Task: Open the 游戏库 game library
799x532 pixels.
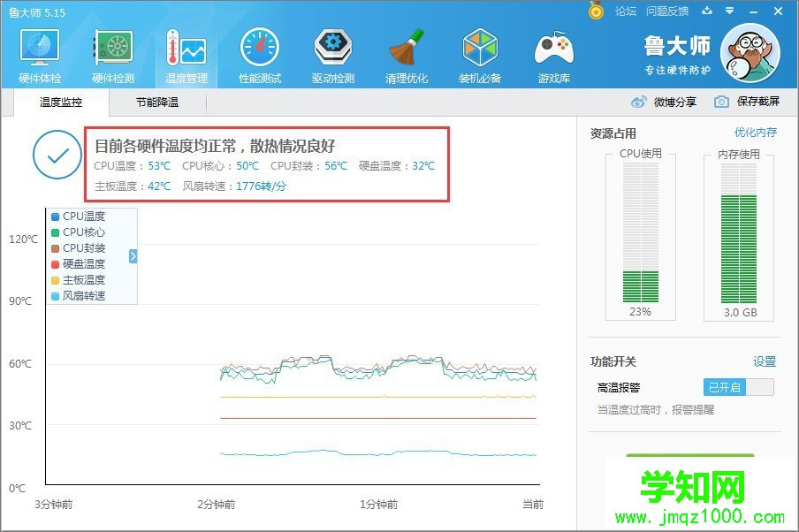Action: coord(553,53)
